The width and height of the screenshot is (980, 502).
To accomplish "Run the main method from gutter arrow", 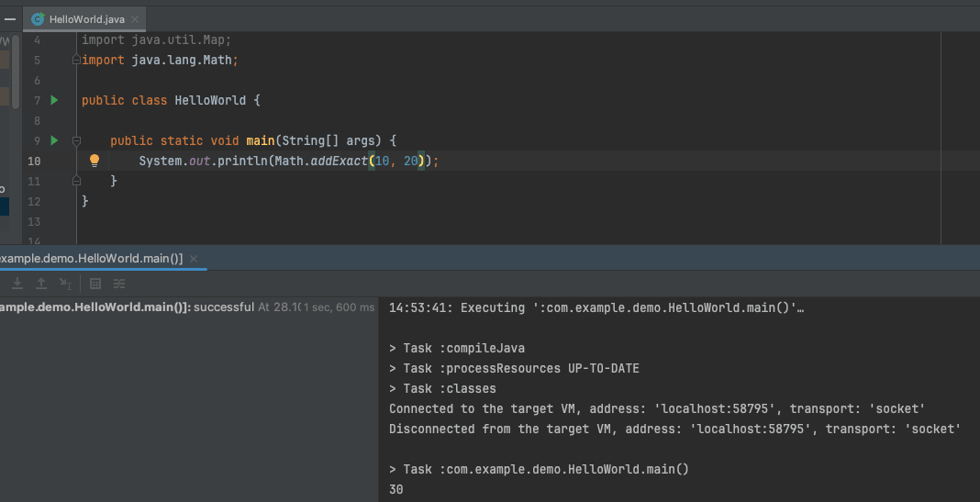I will (x=54, y=140).
